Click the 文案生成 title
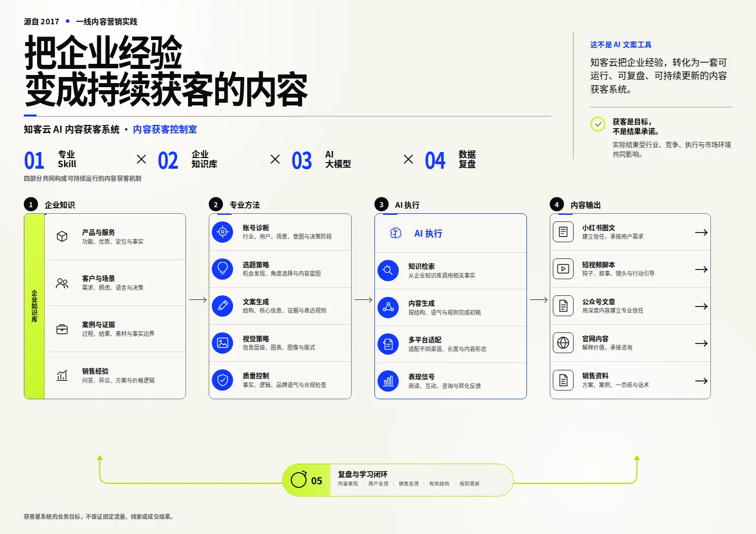 (x=256, y=301)
